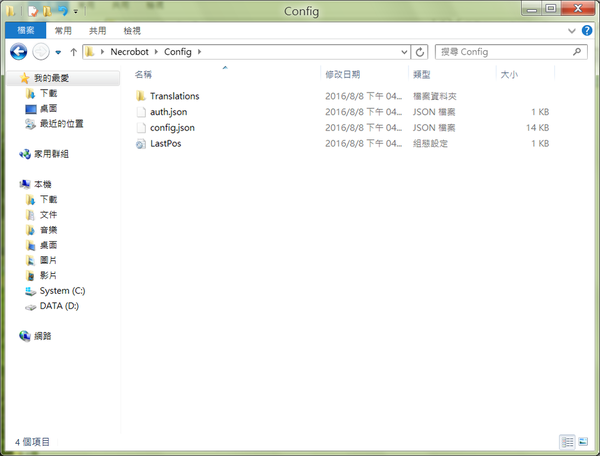600x456 pixels.
Task: Open System (C:) drive
Action: click(x=62, y=290)
